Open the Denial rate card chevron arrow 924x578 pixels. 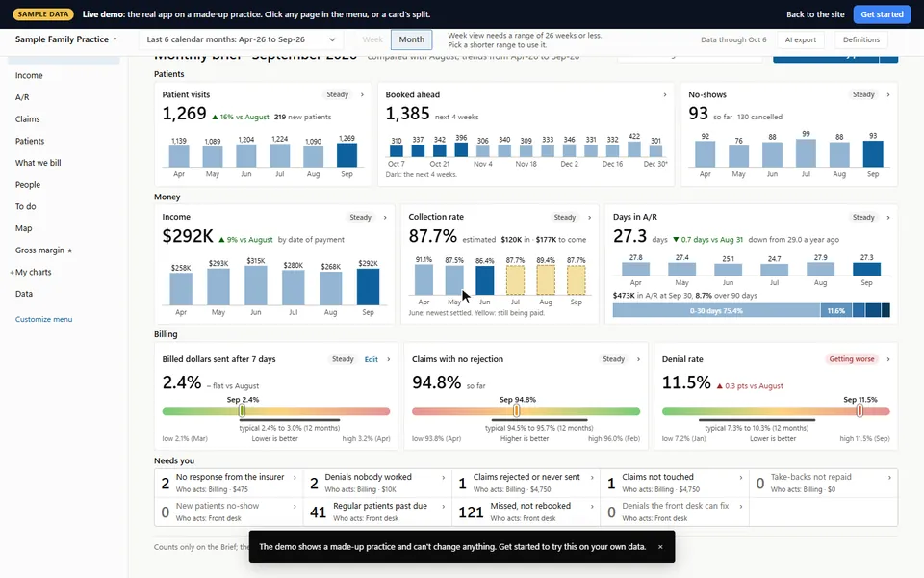[x=888, y=359]
